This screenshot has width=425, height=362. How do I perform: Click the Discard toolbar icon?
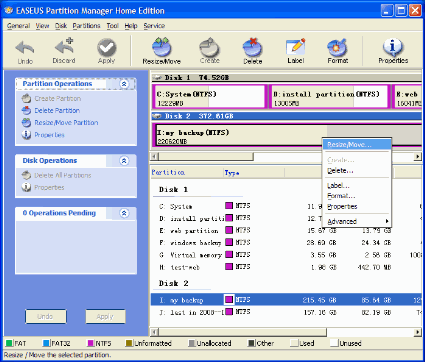click(64, 47)
